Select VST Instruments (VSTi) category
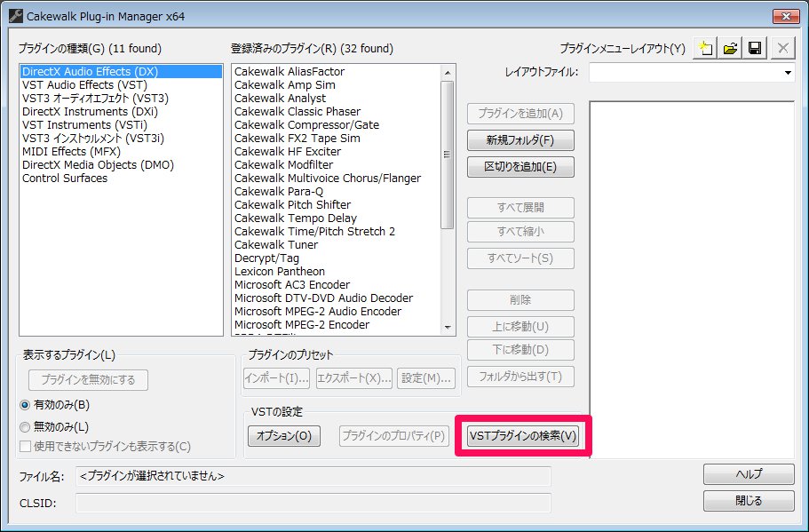The image size is (809, 532). pyautogui.click(x=121, y=125)
